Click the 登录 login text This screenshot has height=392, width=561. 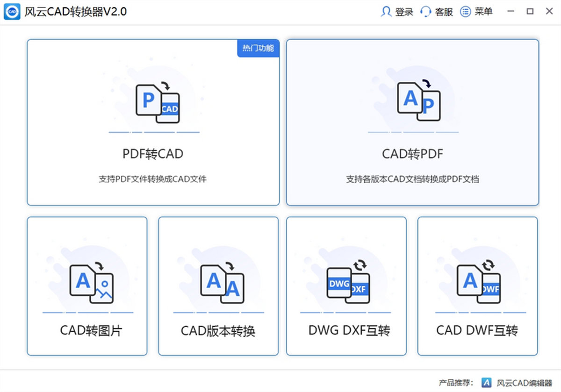[404, 12]
